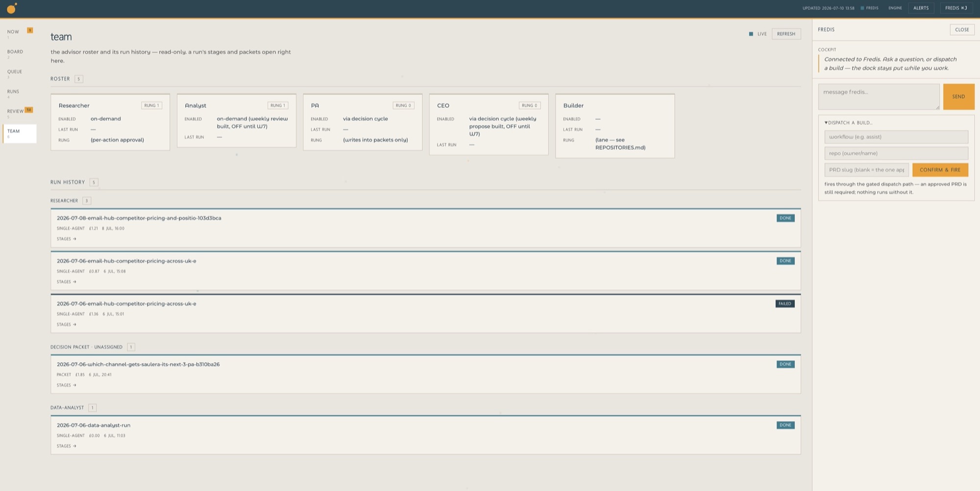Click the Researcher run history heading

pos(64,201)
